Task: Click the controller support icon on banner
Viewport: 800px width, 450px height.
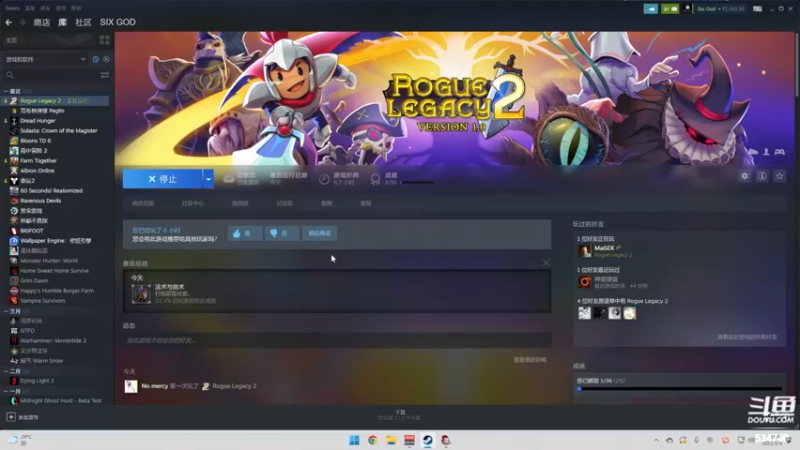Action: (x=780, y=152)
